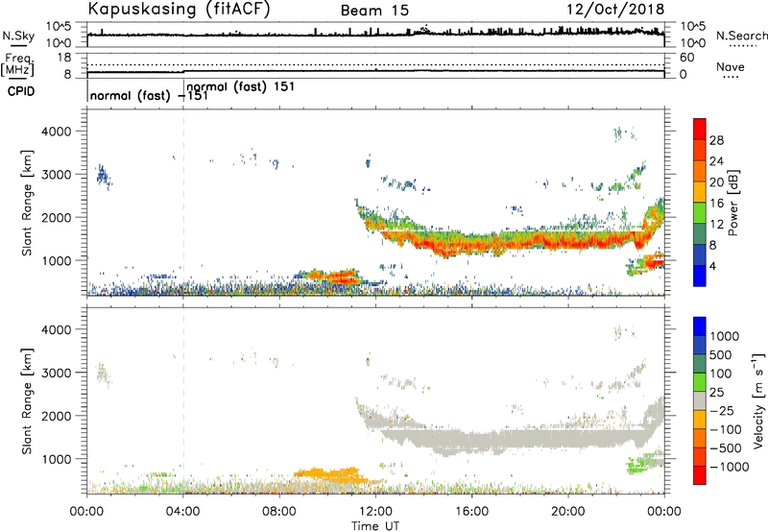Click the 'Velocity [m s-1]' colorbar title
This screenshot has width=768, height=532.
click(x=758, y=400)
